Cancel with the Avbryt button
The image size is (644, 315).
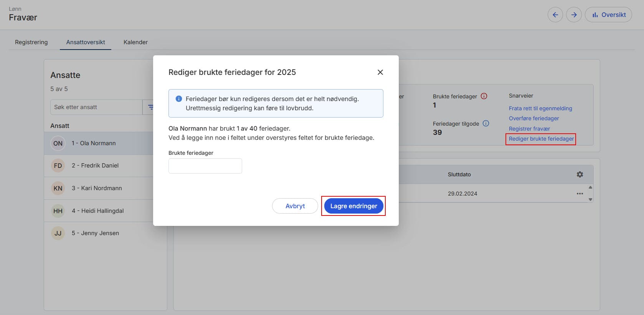(x=295, y=206)
